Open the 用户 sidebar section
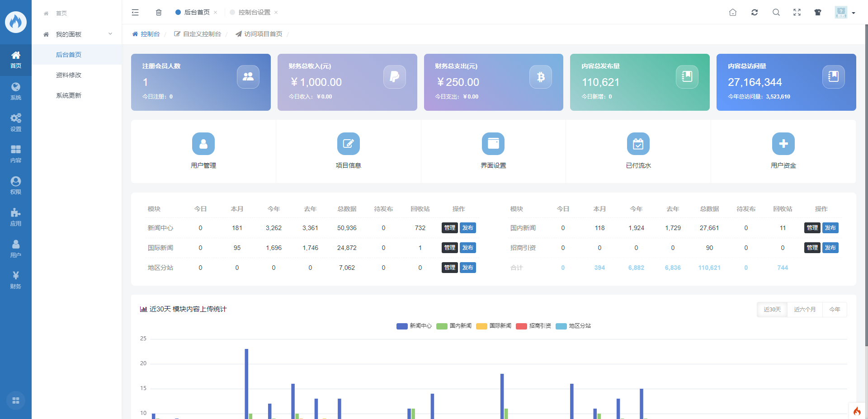Image resolution: width=868 pixels, height=419 pixels. 16,249
